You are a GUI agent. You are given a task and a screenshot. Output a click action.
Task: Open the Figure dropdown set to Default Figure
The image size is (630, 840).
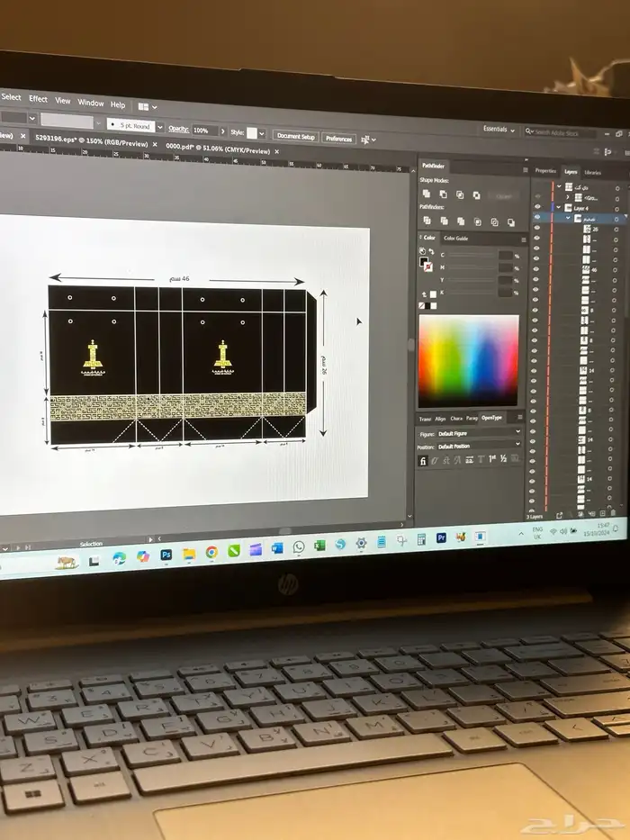[478, 433]
